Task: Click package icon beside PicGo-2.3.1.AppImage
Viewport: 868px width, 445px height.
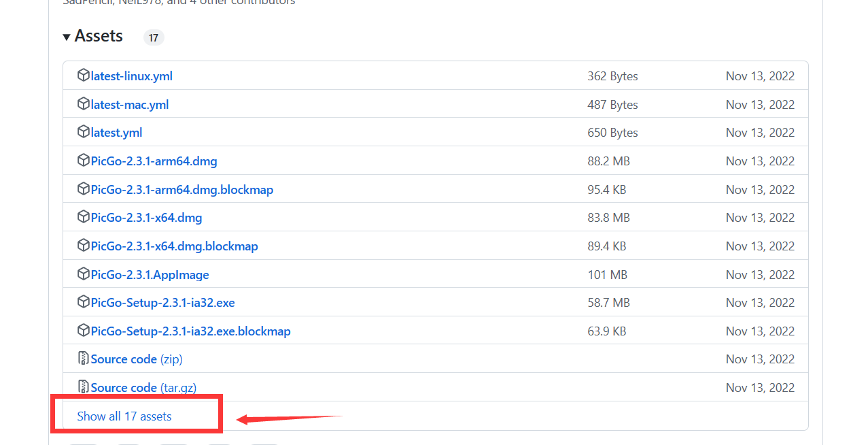Action: [x=84, y=274]
